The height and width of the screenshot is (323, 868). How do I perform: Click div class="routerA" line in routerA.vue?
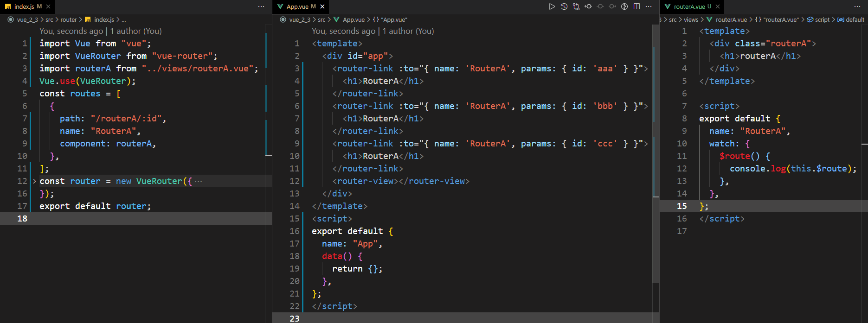763,44
